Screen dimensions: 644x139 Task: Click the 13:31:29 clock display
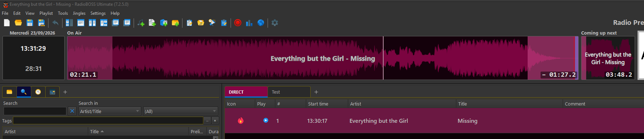[x=33, y=48]
